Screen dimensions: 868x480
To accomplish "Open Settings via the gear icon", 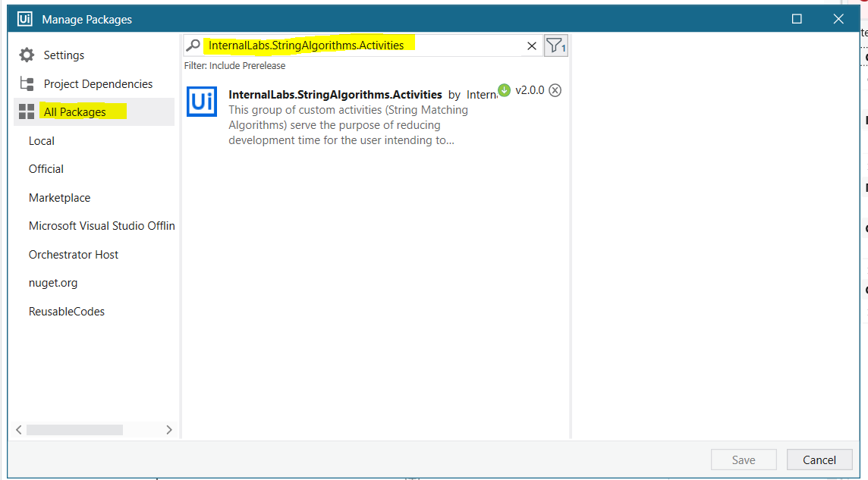I will pos(26,55).
